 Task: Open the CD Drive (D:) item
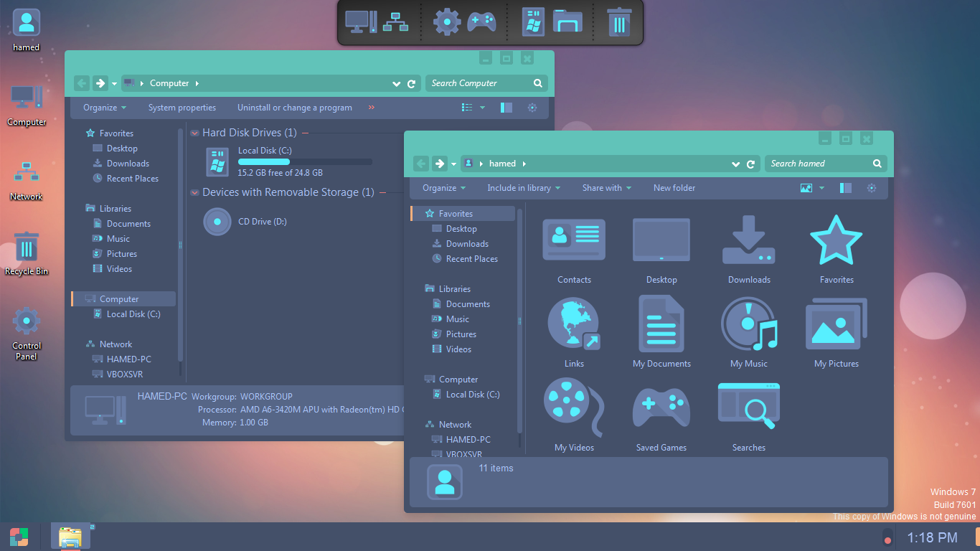pyautogui.click(x=217, y=222)
